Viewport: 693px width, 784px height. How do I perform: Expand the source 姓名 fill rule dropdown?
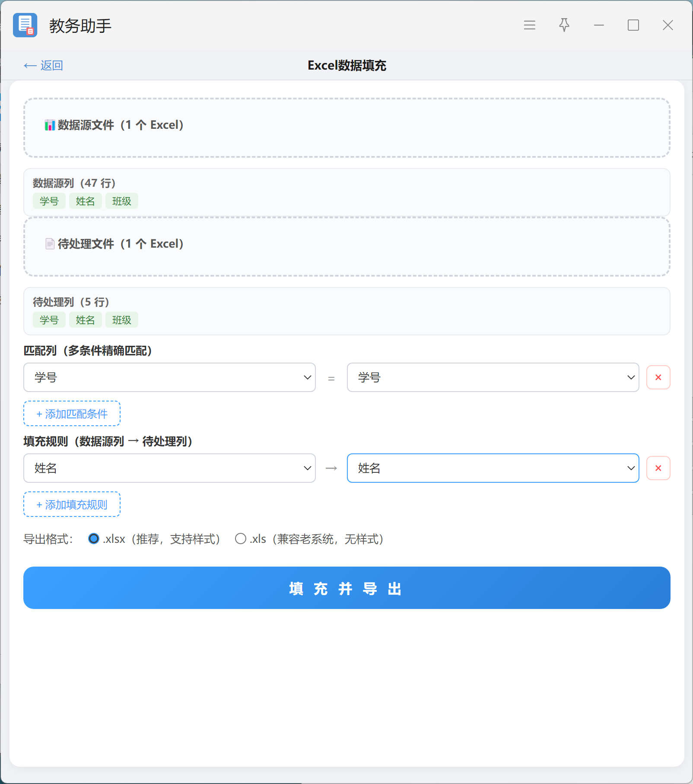[169, 468]
